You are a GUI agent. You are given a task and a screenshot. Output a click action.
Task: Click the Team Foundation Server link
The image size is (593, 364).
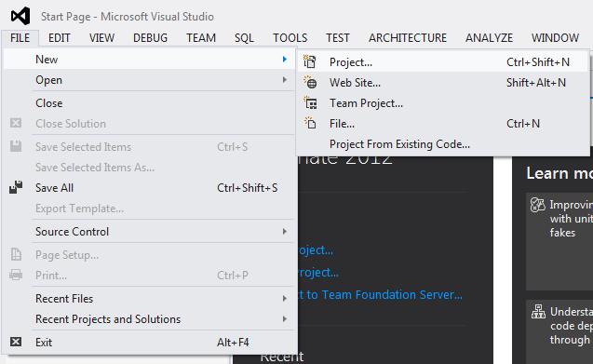(380, 294)
